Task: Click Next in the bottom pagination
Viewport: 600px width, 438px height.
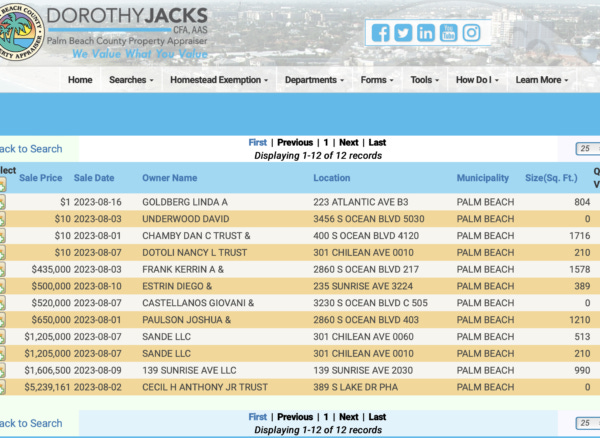Action: click(349, 417)
